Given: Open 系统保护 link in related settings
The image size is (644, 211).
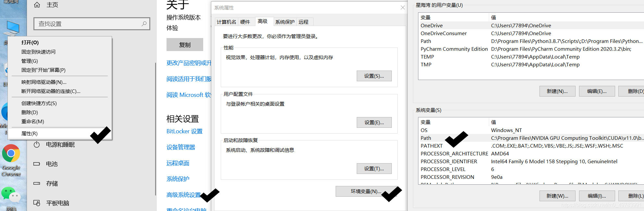Looking at the screenshot, I should (178, 179).
